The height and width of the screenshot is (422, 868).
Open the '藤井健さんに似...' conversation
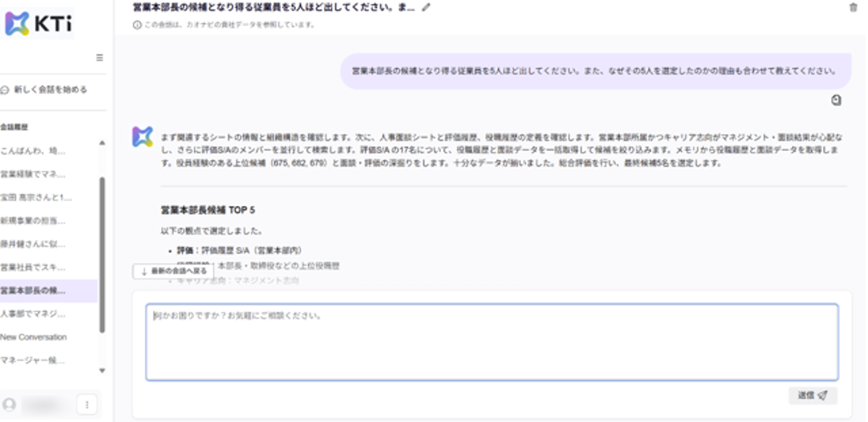[x=33, y=244]
